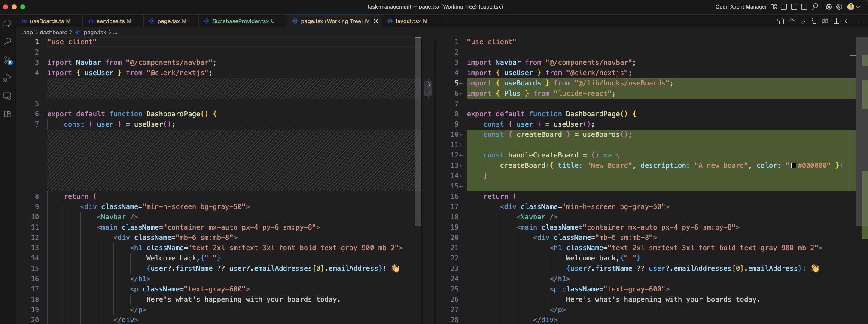Toggle the primary side bar visibility

pos(784,7)
